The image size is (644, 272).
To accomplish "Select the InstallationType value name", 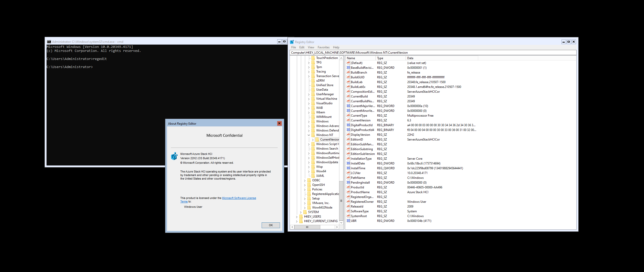I will (x=361, y=159).
